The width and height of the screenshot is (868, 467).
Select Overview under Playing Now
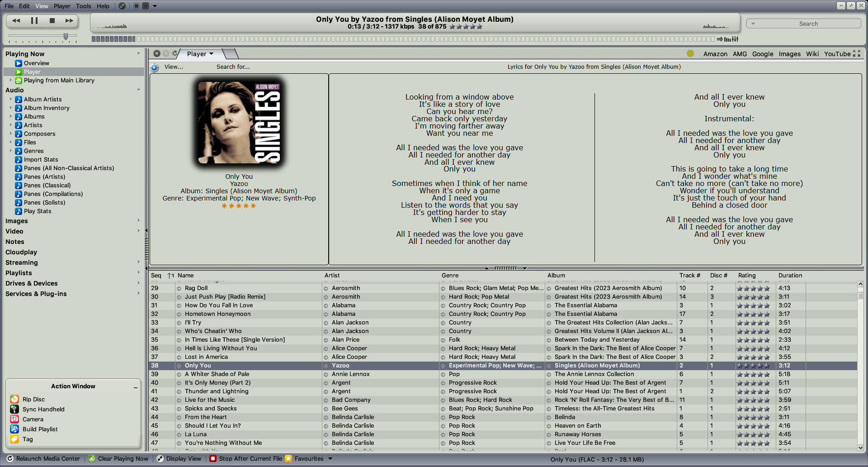[37, 63]
